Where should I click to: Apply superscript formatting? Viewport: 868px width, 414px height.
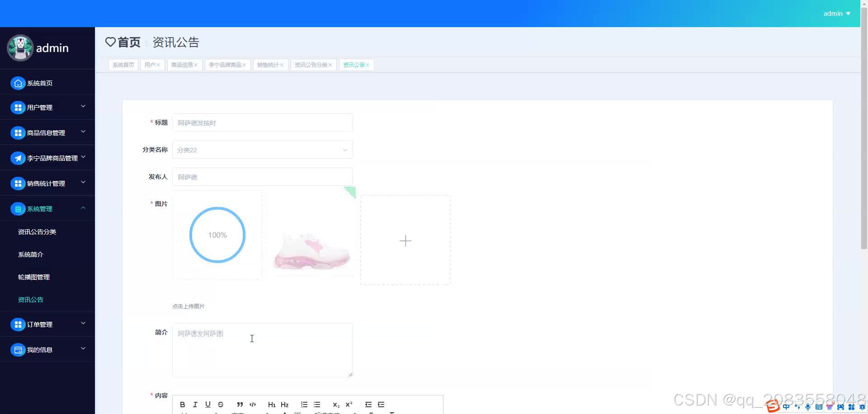(349, 405)
